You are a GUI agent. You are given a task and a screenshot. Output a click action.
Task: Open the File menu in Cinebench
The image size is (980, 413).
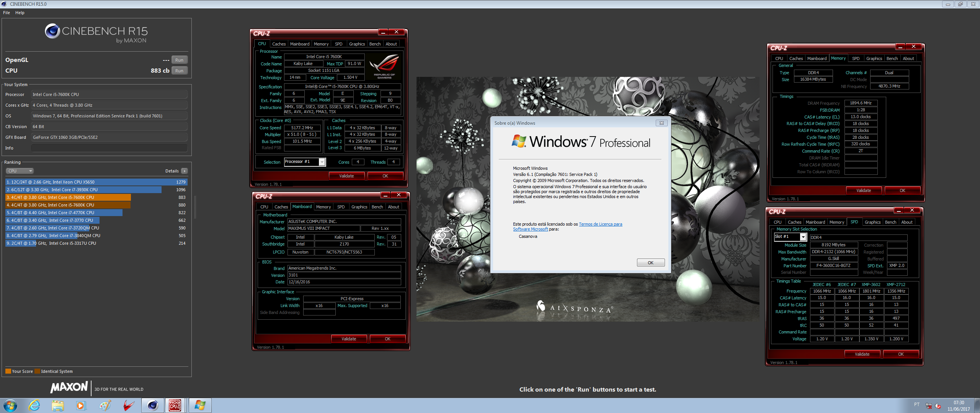tap(7, 13)
